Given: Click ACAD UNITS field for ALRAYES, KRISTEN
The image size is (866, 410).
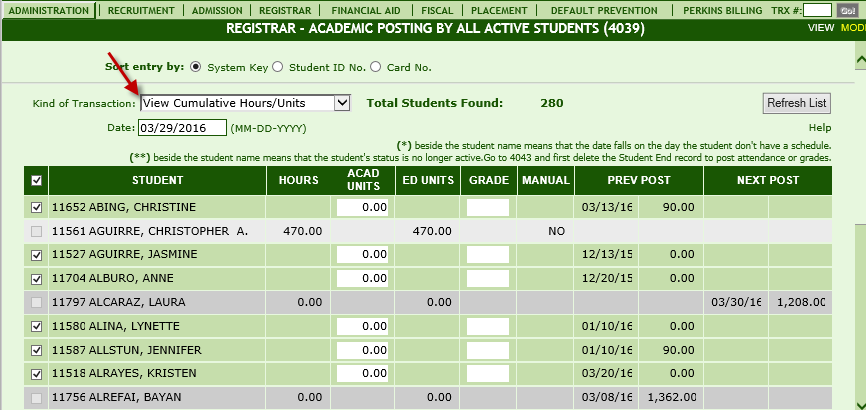Looking at the screenshot, I should 362,374.
